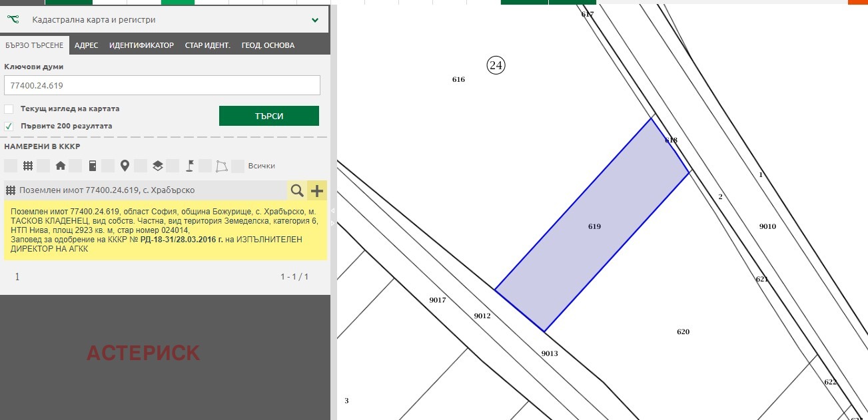Click the land parcel grid filter icon
868x420 pixels.
coord(28,166)
